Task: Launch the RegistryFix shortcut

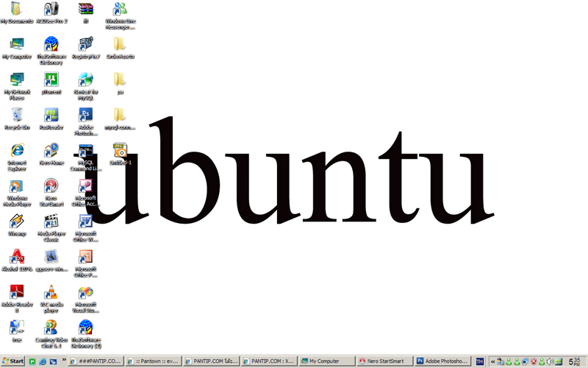Action: tap(86, 48)
